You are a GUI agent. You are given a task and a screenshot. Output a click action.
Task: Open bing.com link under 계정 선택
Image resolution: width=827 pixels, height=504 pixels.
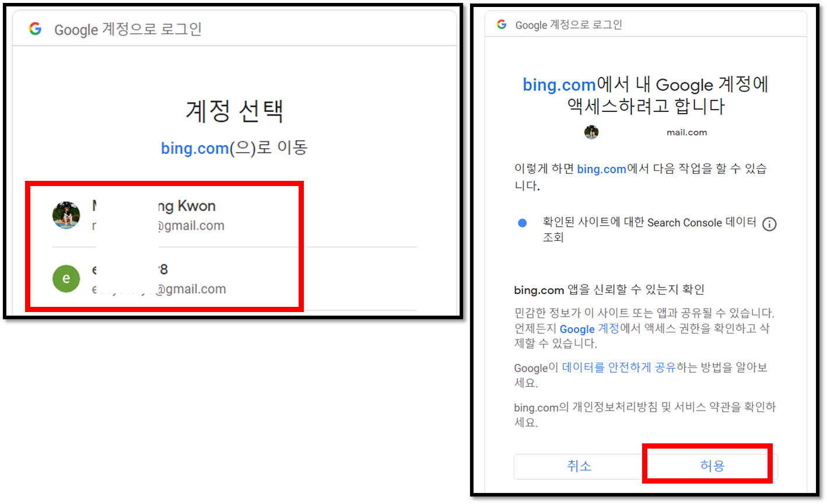click(195, 148)
